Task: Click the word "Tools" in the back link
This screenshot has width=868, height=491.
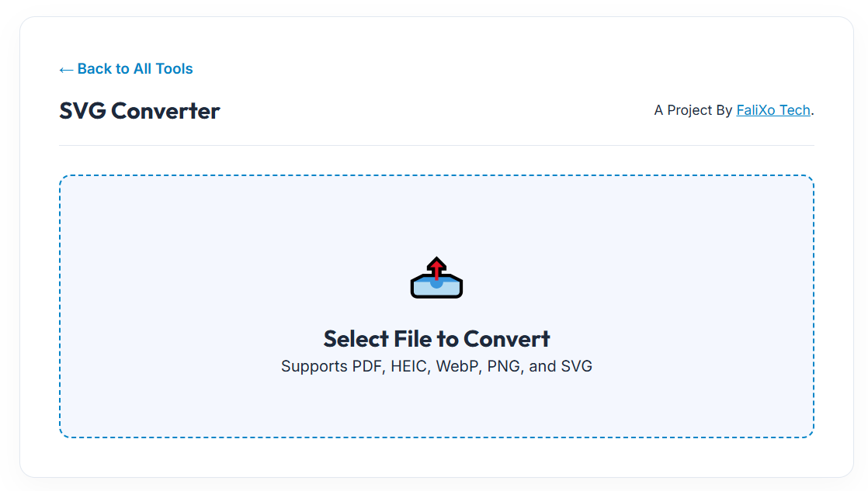Action: point(174,69)
